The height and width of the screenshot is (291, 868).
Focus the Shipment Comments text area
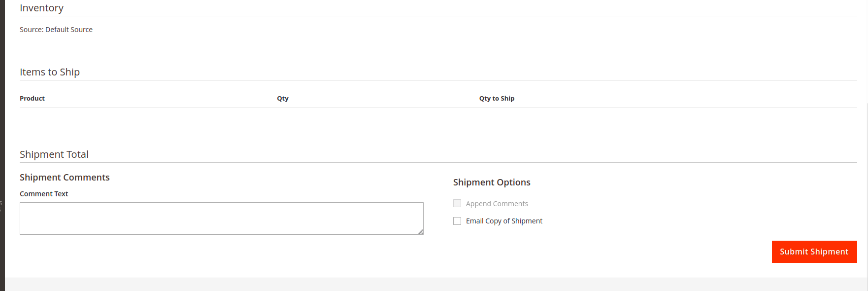coord(221,218)
